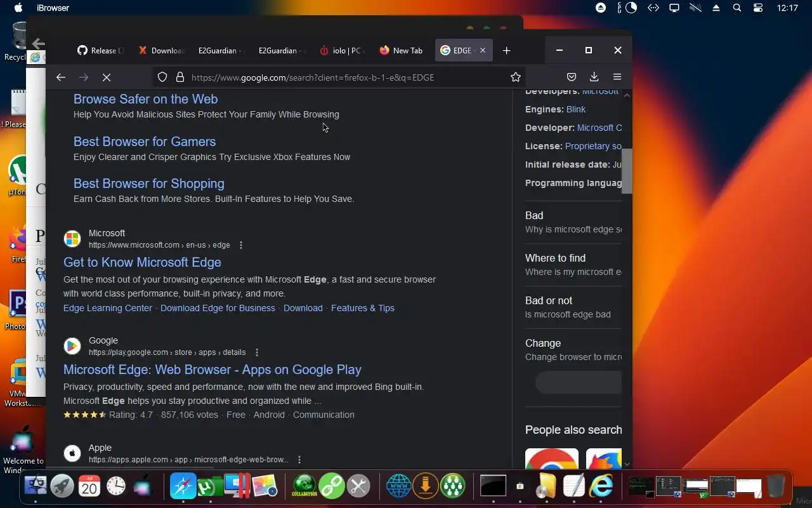
Task: Click the padlock site security icon
Action: pyautogui.click(x=180, y=77)
